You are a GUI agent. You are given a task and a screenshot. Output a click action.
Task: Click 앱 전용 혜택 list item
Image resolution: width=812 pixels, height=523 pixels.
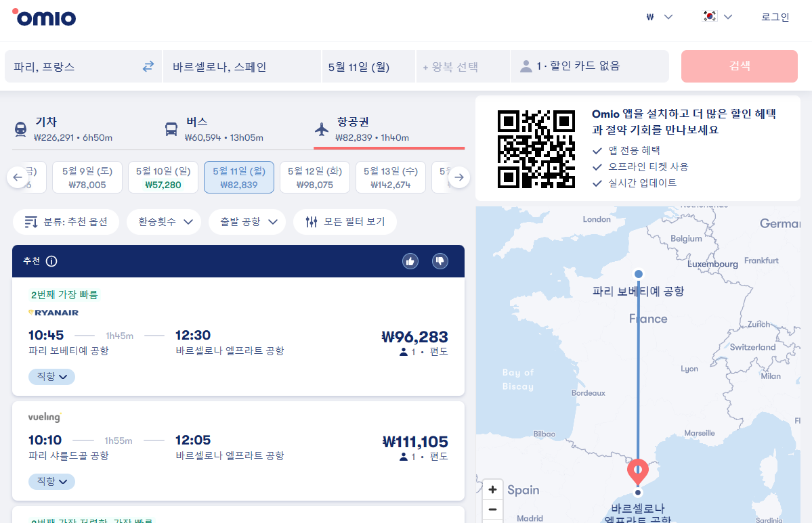(634, 150)
